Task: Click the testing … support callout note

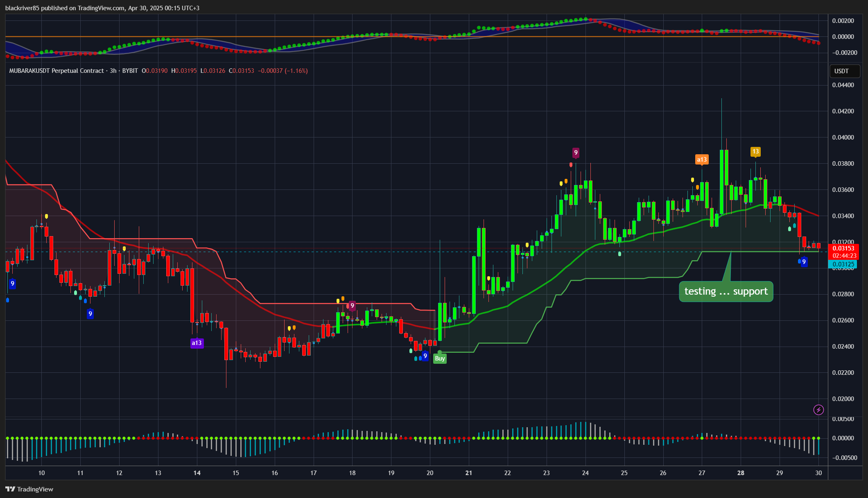Action: (726, 291)
